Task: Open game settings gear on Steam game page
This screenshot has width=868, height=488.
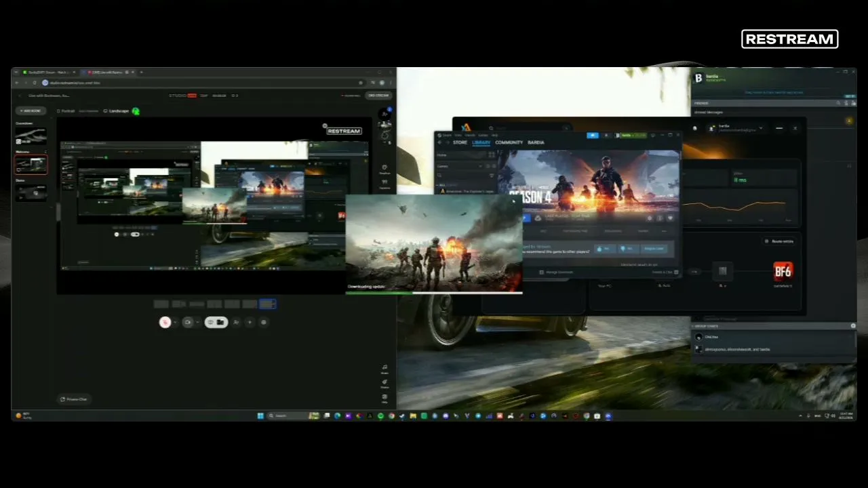Action: [650, 218]
